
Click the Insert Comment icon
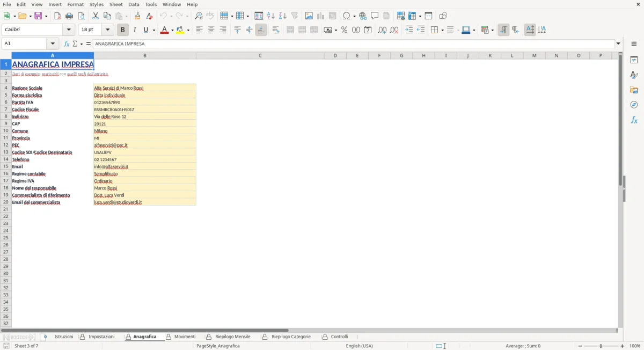tap(375, 16)
